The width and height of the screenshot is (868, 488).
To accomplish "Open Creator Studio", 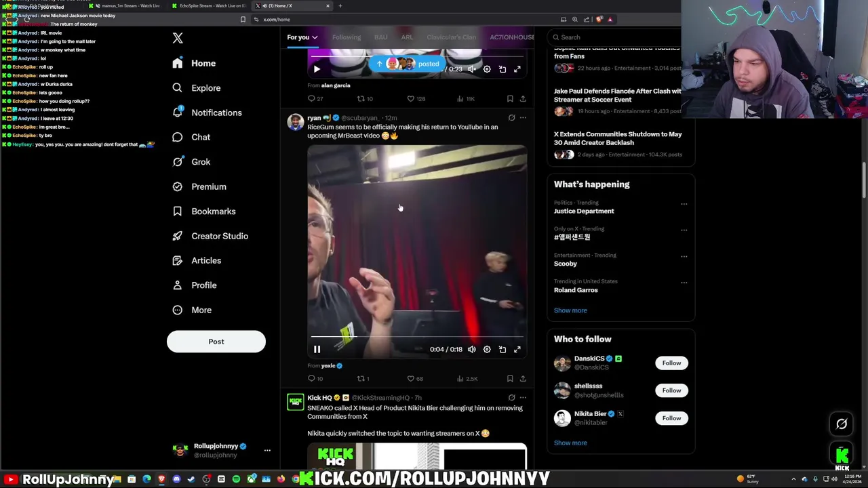I will (210, 236).
